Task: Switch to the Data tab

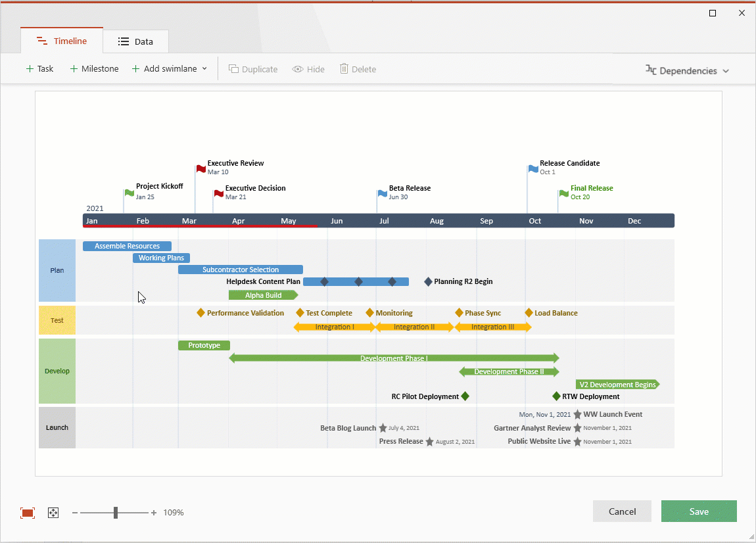Action: coord(135,41)
